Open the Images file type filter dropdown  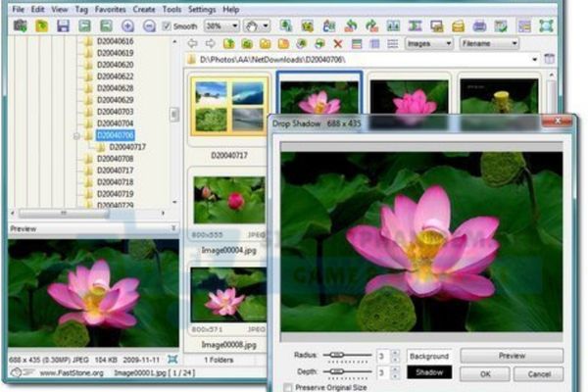[429, 43]
